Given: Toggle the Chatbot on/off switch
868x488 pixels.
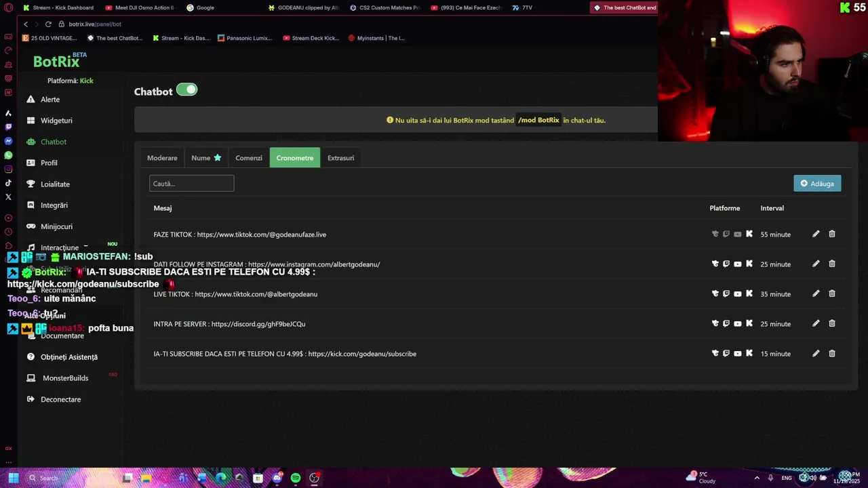Looking at the screenshot, I should click(x=187, y=89).
